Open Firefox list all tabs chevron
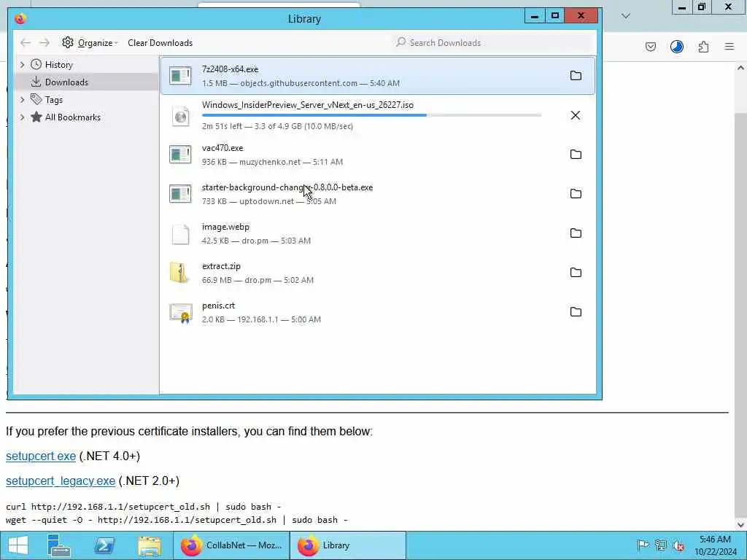 pyautogui.click(x=626, y=16)
